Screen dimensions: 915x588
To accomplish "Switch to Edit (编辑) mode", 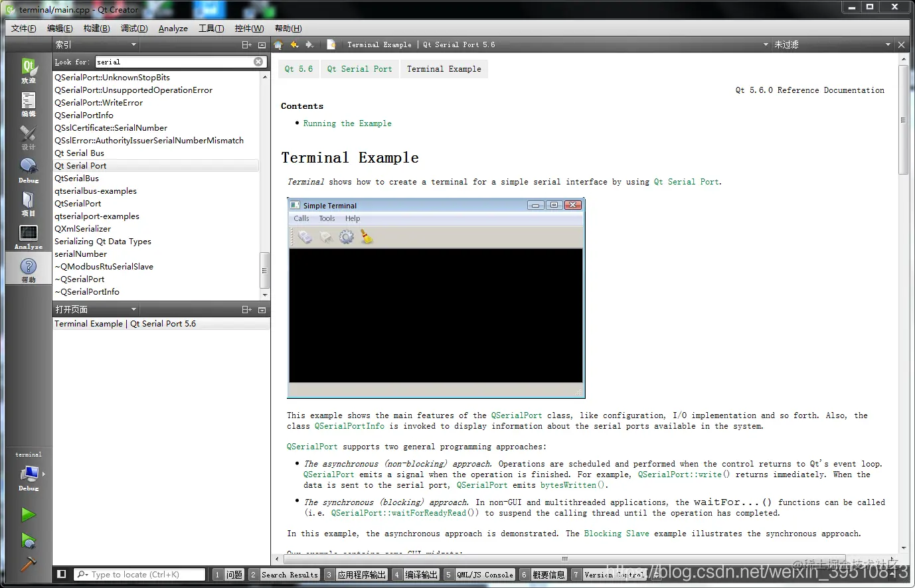I will pos(29,104).
